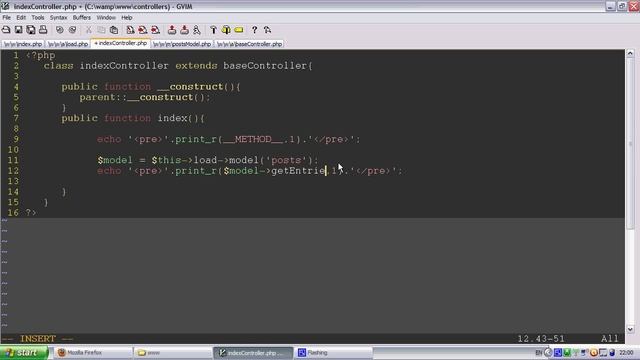Click the Open file toolbar icon

(6, 30)
